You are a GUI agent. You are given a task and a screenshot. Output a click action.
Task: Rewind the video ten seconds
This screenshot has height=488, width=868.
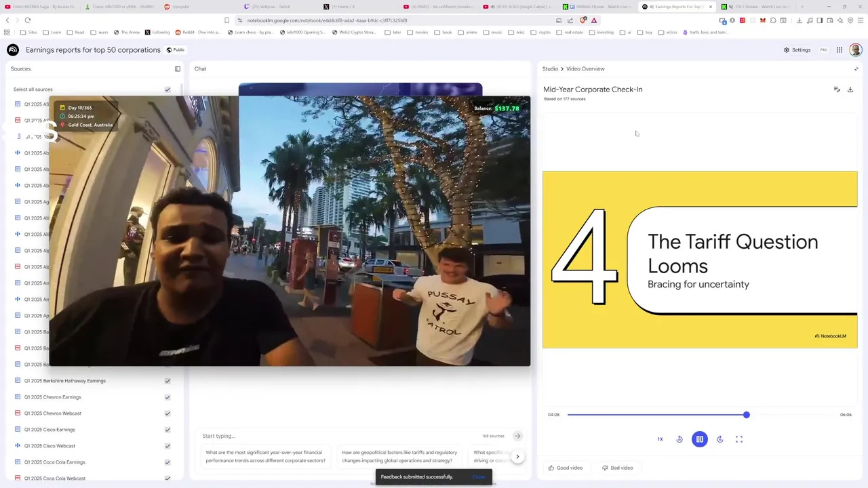point(679,439)
